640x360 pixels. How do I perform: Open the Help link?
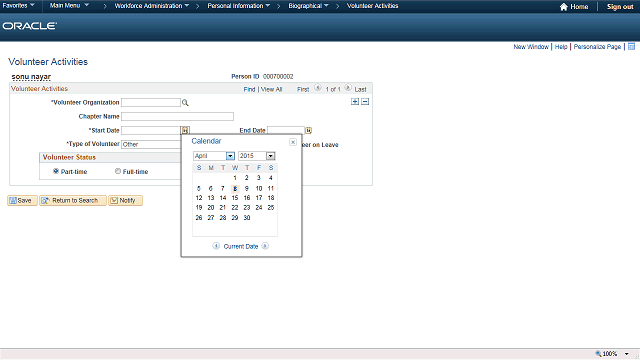(x=561, y=47)
